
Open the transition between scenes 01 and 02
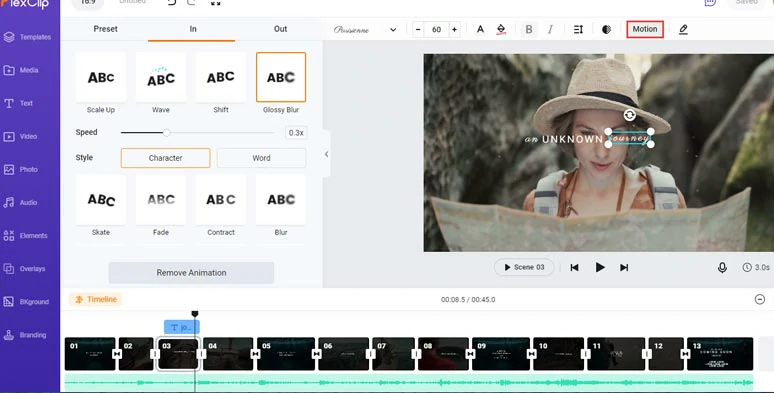click(117, 354)
